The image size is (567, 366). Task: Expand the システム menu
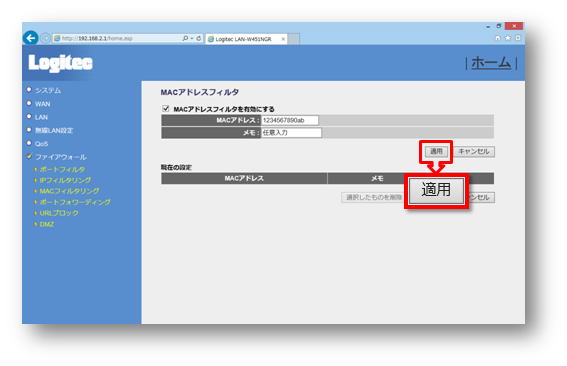48,90
